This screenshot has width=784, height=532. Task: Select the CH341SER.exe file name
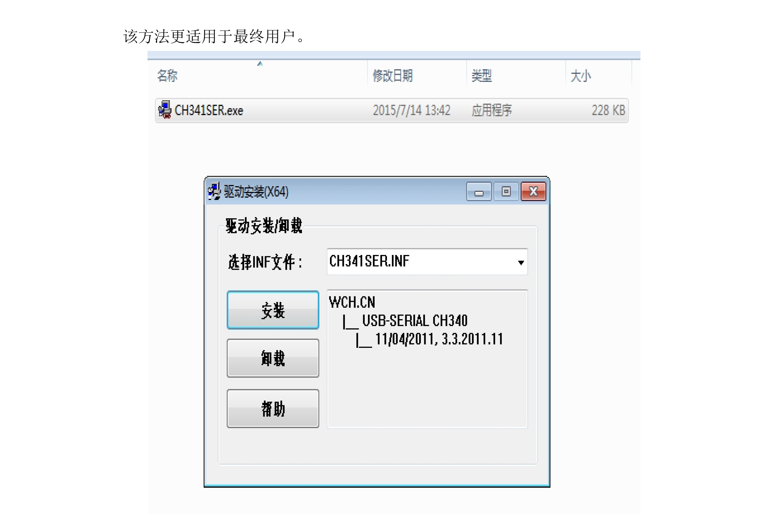[x=209, y=111]
